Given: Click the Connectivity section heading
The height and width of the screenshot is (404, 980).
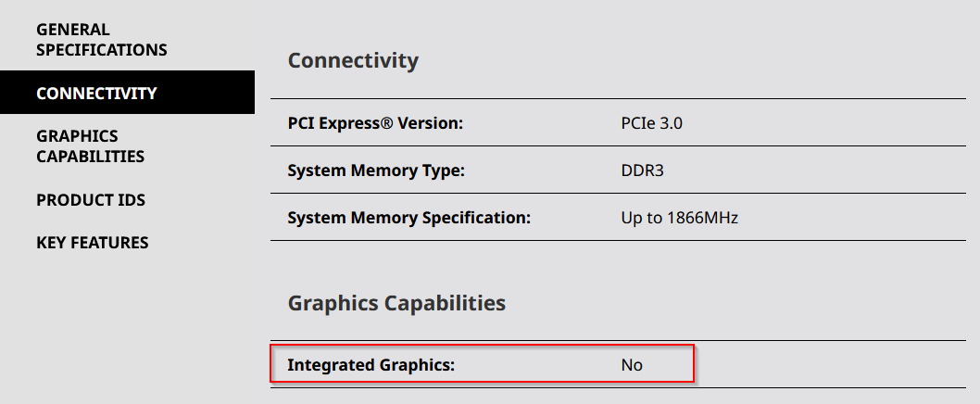Looking at the screenshot, I should pos(353,61).
